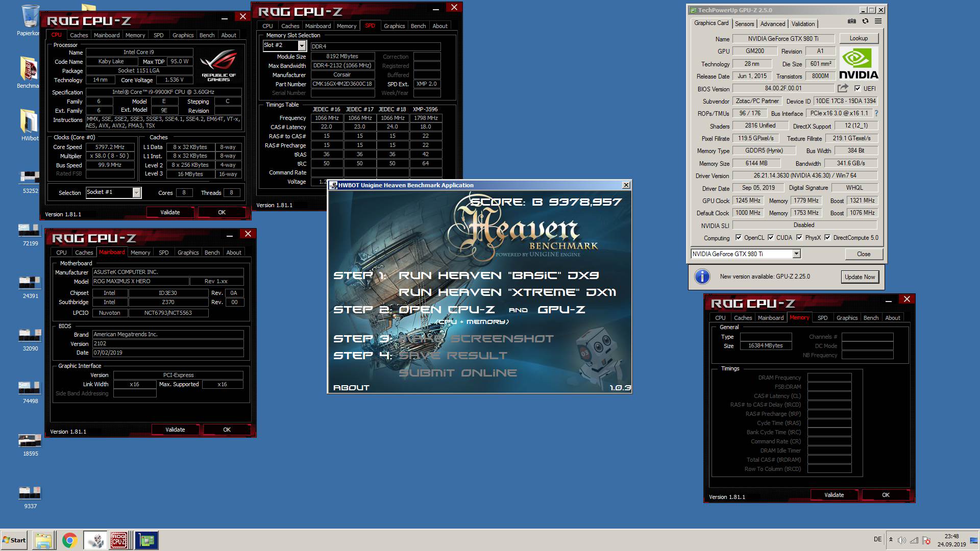Toggle the DirectCompute 5.0 checkbox

pyautogui.click(x=827, y=237)
